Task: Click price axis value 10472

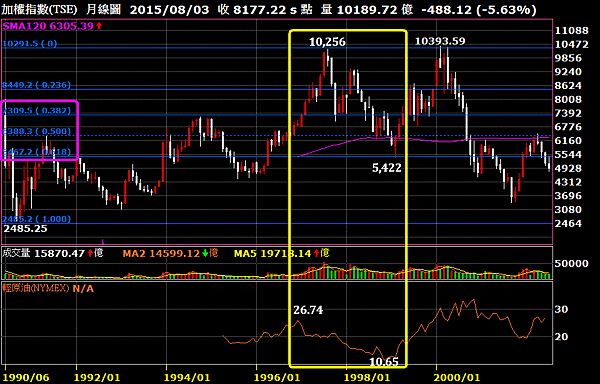Action: [571, 44]
